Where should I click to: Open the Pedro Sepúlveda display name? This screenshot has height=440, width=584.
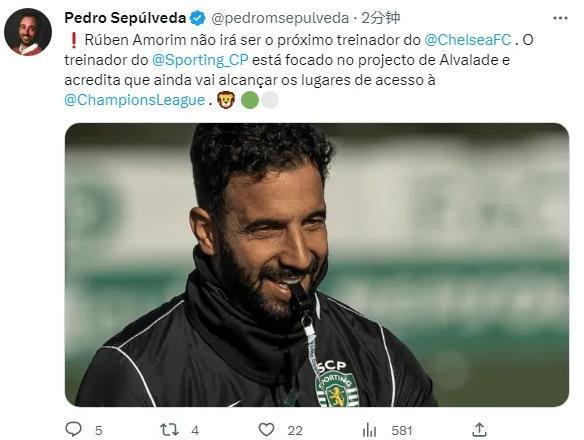pos(125,18)
